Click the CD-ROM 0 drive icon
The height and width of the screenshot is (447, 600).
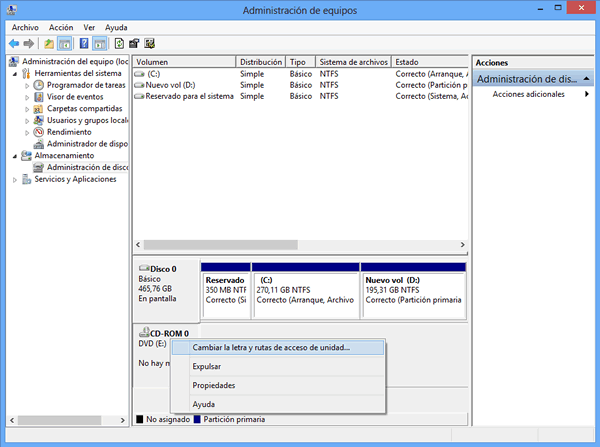144,332
